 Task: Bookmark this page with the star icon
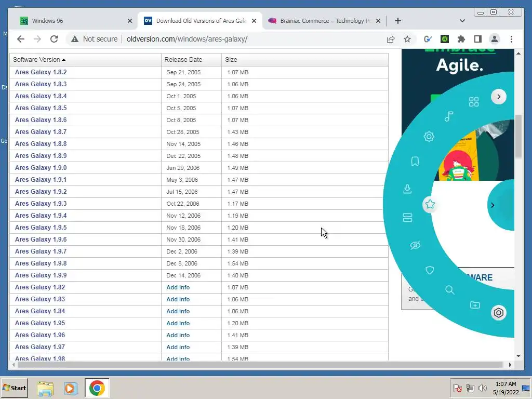click(407, 39)
